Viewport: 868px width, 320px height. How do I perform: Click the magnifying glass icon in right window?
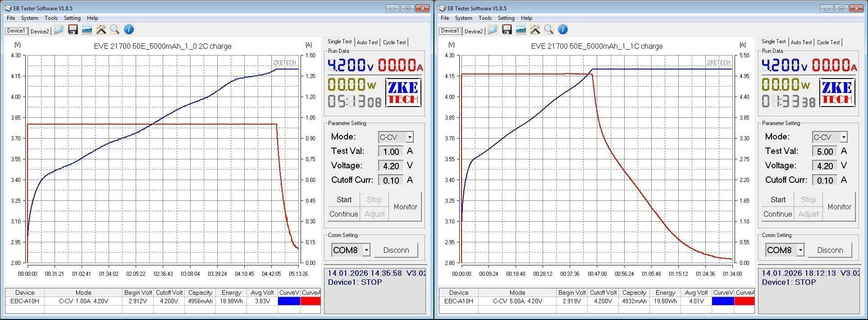click(548, 30)
